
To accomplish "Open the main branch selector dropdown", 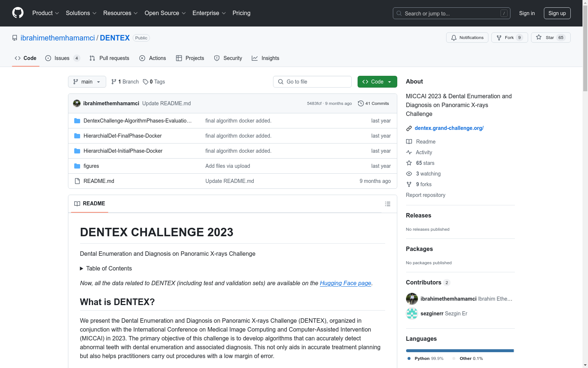I will [87, 82].
